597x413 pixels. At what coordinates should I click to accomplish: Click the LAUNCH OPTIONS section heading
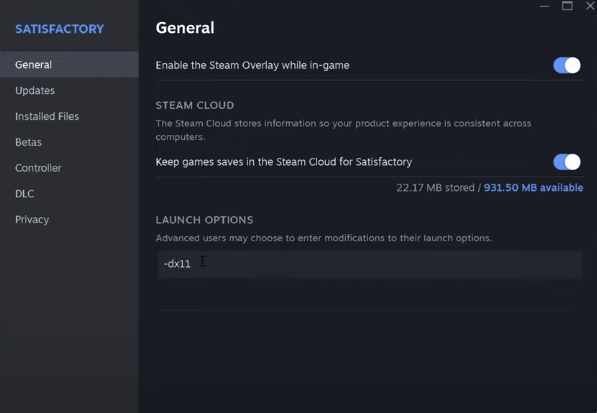[x=204, y=220]
